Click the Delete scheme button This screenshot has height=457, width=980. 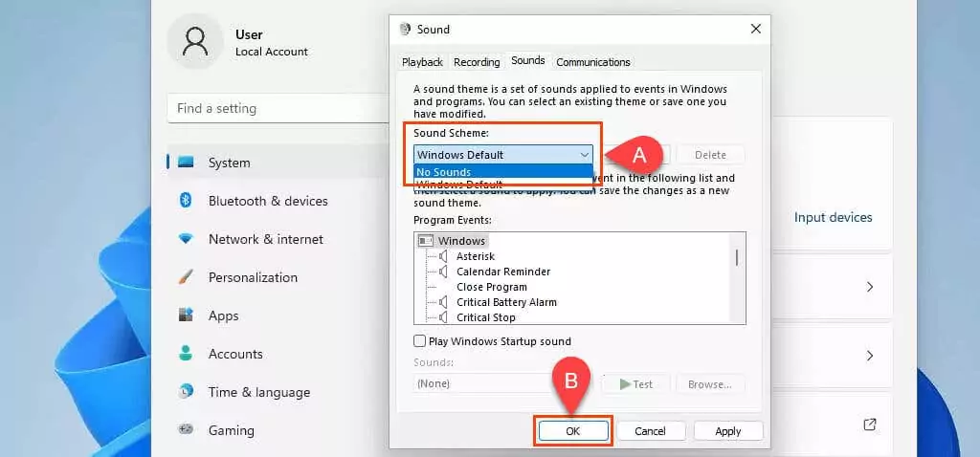tap(711, 155)
